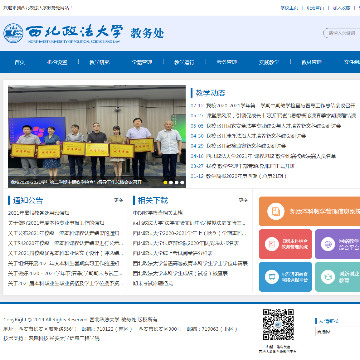Open the 01-12 news item in 教学动态
360x360 pixels.
(238, 176)
